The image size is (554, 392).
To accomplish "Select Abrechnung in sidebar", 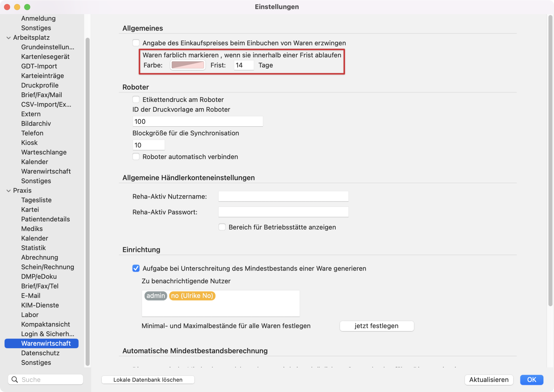I will tap(39, 257).
